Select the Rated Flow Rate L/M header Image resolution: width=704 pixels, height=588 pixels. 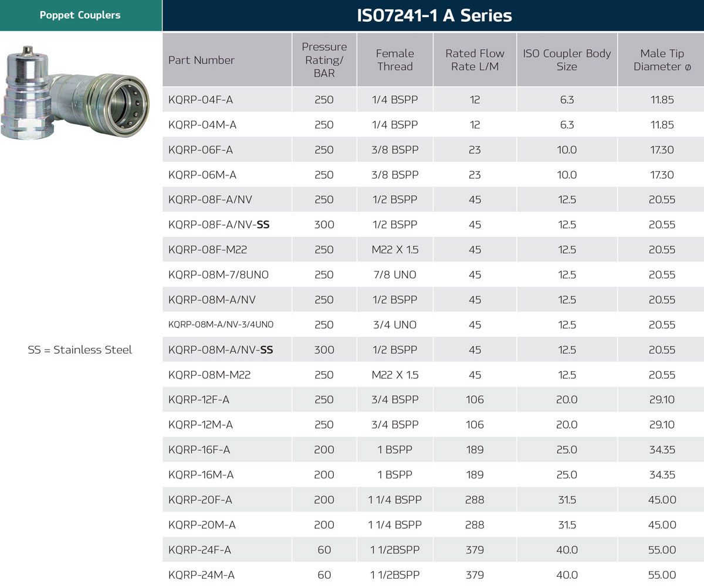tap(475, 60)
